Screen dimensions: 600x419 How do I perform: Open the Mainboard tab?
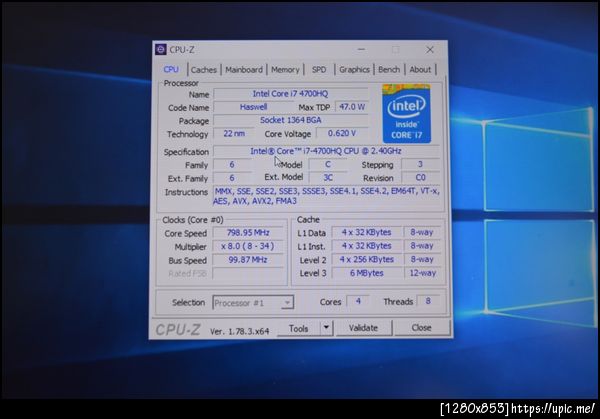click(244, 70)
